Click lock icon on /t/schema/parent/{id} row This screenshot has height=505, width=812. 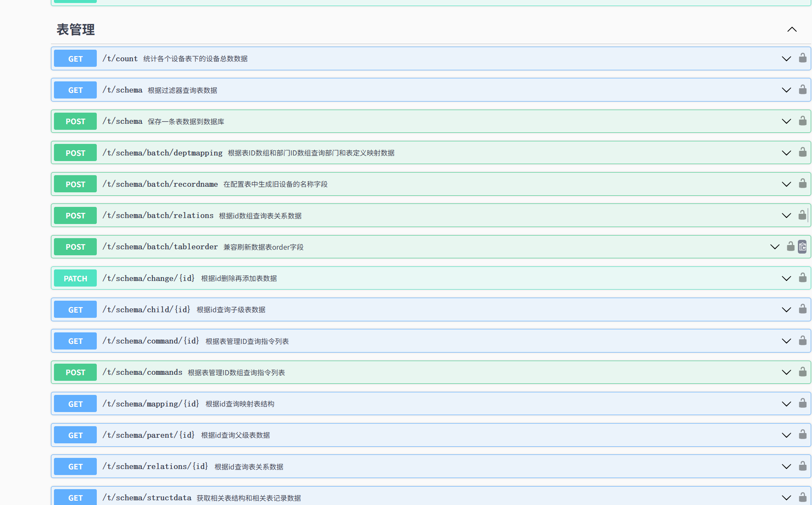[x=803, y=435]
